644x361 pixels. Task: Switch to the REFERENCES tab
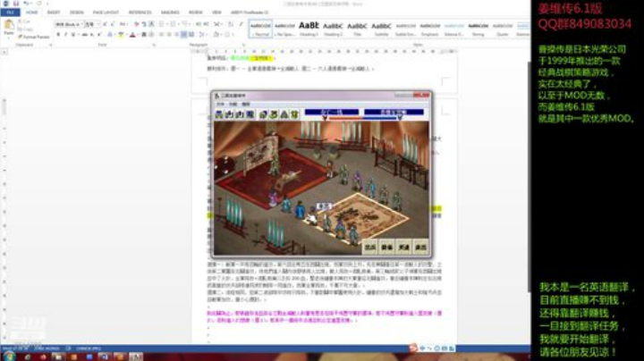140,13
